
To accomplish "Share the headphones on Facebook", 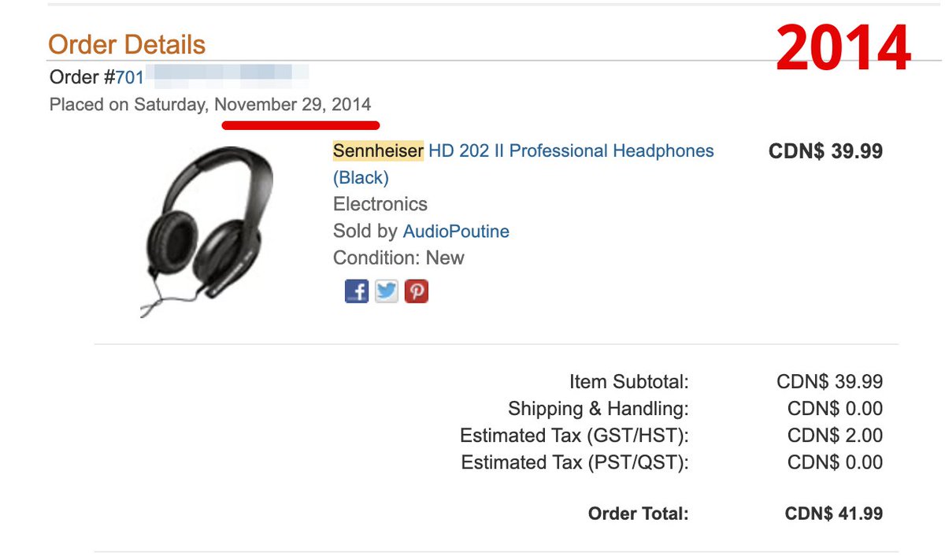I will point(357,292).
